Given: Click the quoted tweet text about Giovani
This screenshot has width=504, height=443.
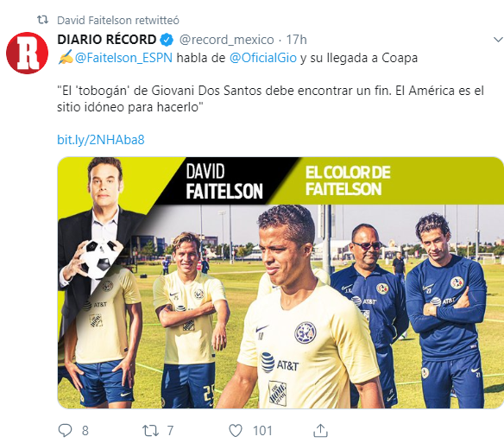Looking at the screenshot, I should [270, 98].
